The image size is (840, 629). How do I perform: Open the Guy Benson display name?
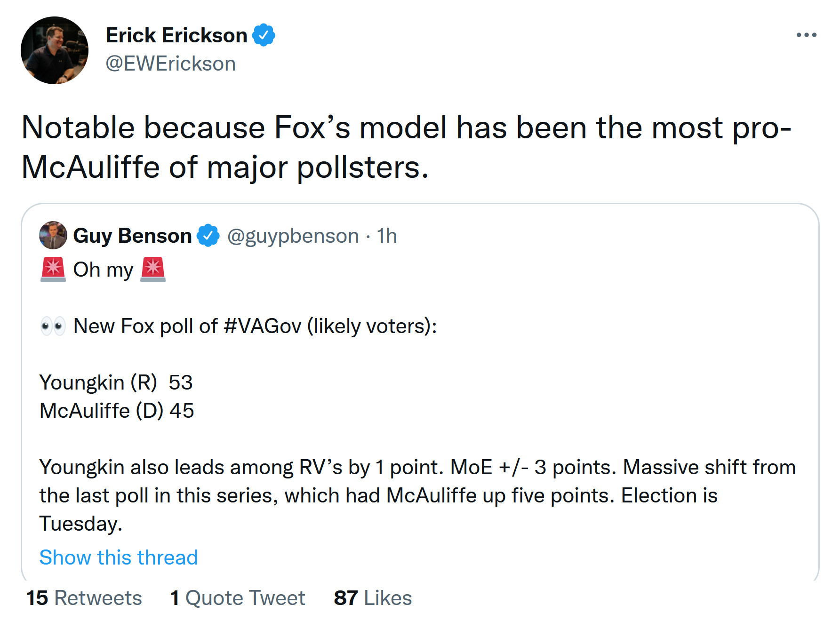point(132,236)
